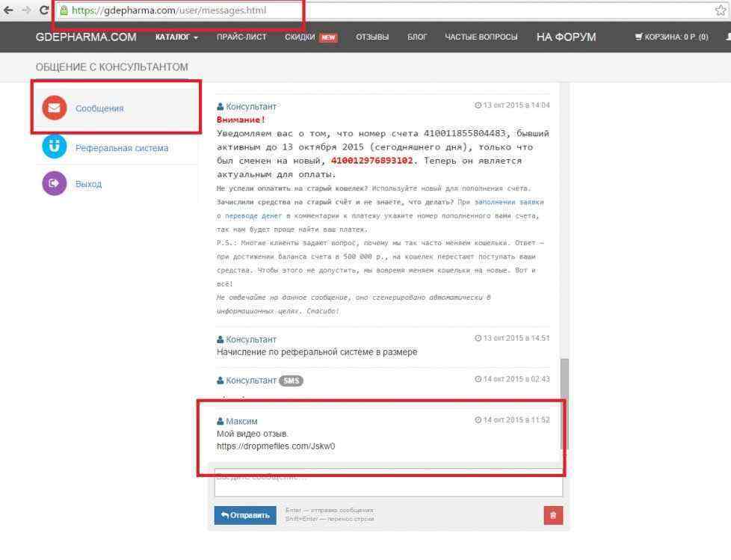Expand the Каталог dropdown menu

176,37
